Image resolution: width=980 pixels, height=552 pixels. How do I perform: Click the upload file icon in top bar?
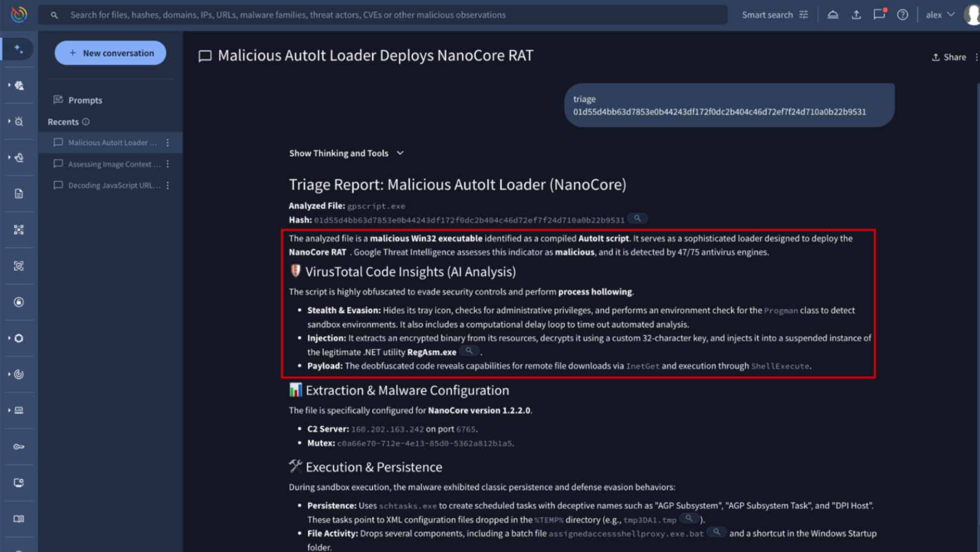[x=856, y=15]
